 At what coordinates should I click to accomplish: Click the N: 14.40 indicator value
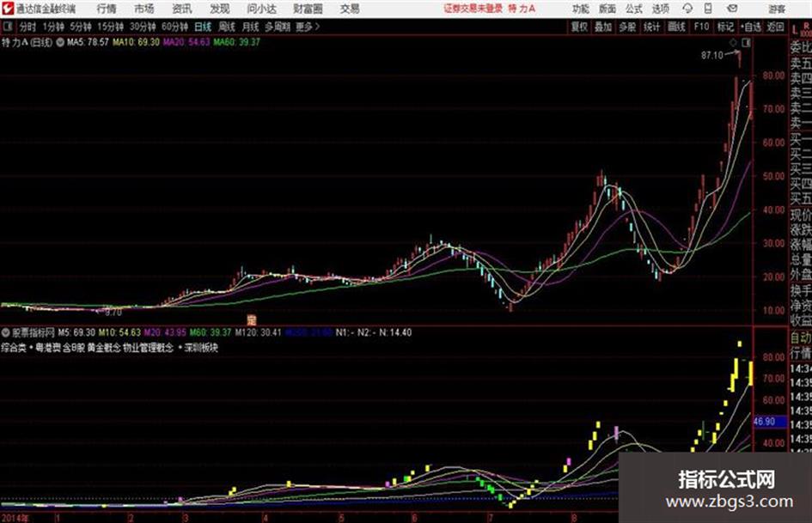[395, 332]
